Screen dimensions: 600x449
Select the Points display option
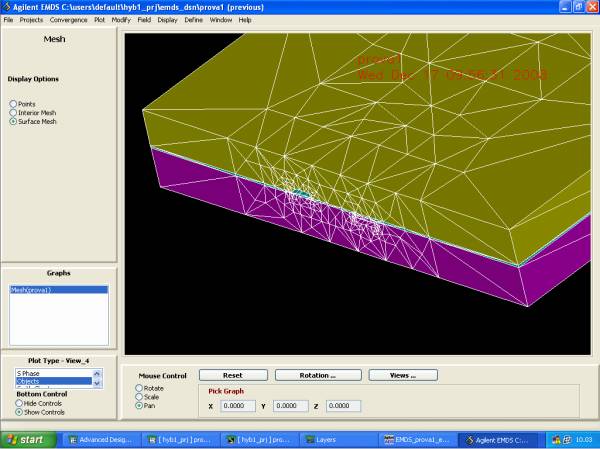[13, 104]
